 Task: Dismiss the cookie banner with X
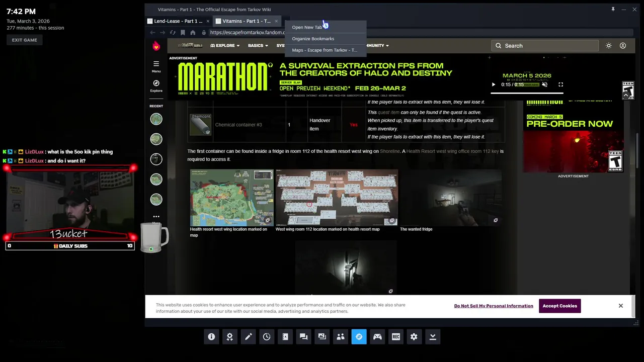tap(621, 306)
